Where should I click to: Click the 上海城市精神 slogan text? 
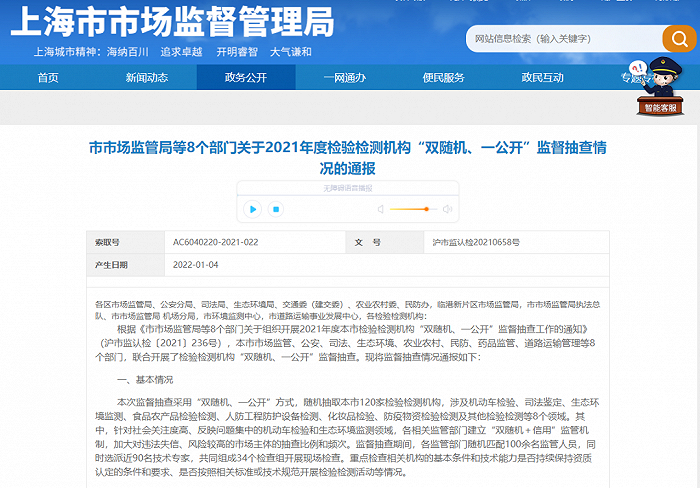click(x=173, y=52)
